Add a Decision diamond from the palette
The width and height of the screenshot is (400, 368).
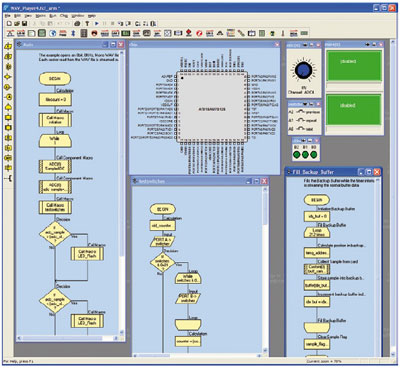click(8, 77)
